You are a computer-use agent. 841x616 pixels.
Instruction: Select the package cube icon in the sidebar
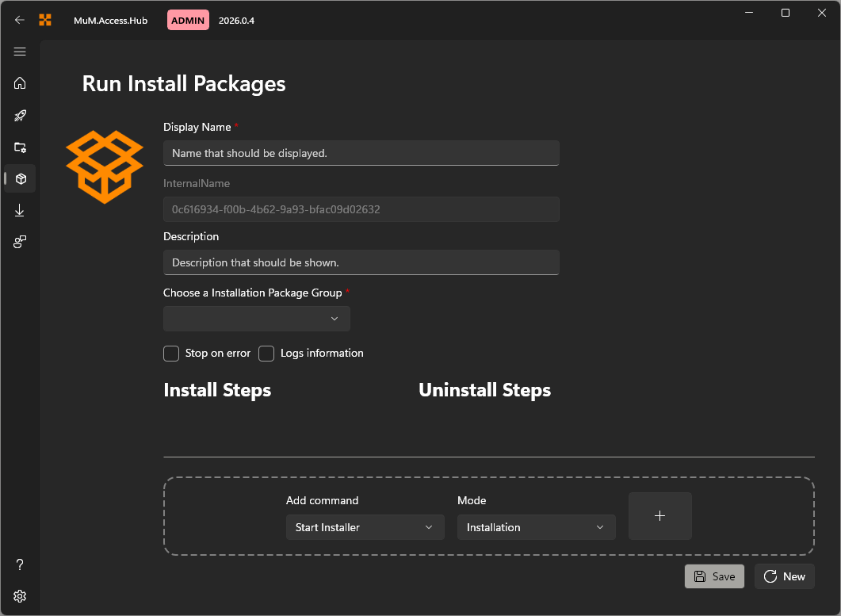pos(20,178)
